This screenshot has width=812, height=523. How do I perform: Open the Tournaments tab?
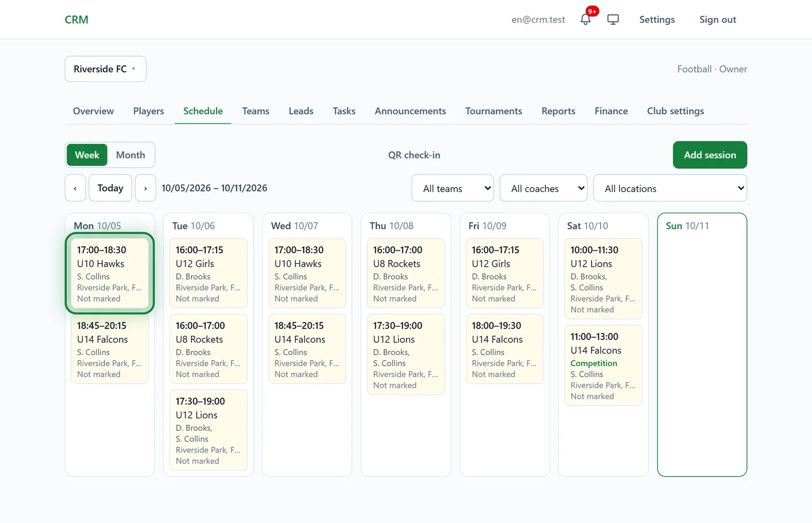coord(494,111)
